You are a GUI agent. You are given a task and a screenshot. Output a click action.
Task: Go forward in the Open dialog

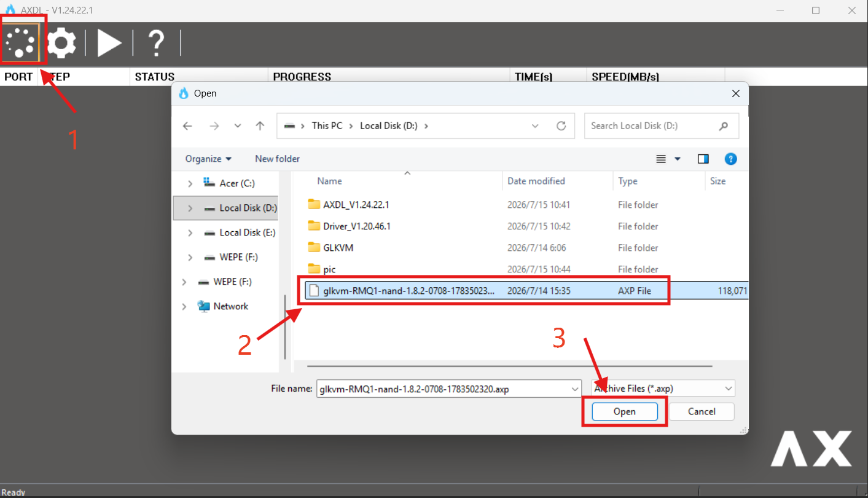coord(214,125)
